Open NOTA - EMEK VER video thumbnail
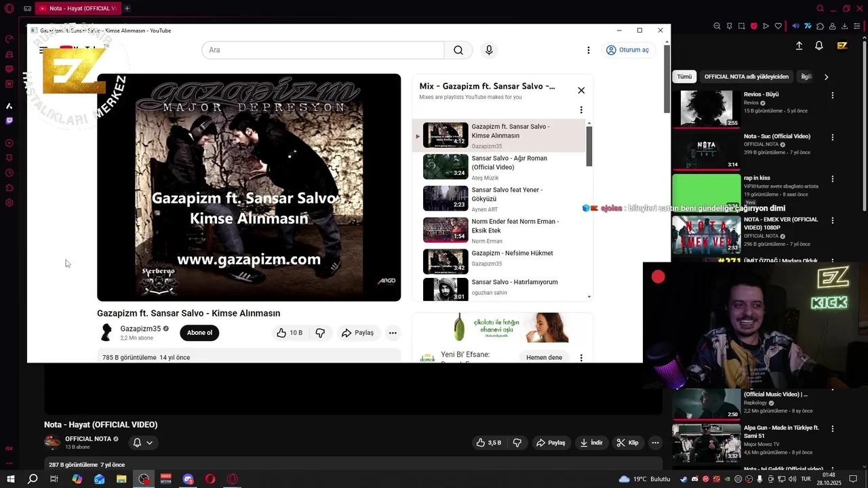Viewport: 868px width, 488px height. point(707,234)
